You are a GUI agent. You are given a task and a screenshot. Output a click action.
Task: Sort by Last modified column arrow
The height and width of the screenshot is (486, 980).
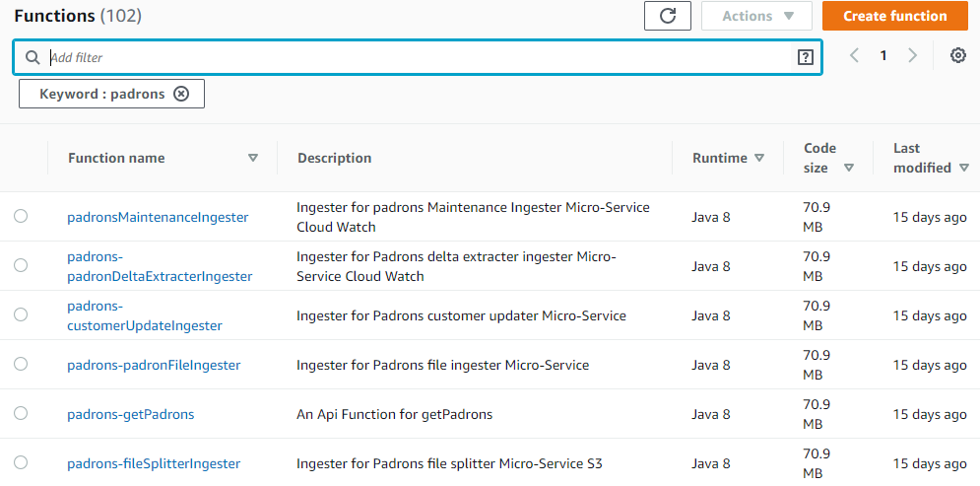click(x=963, y=168)
